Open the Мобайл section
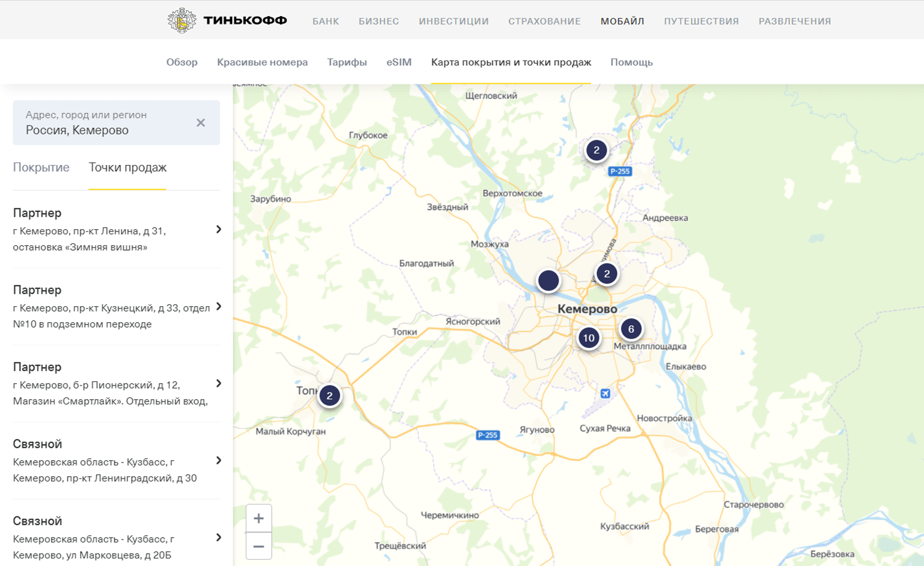The height and width of the screenshot is (566, 924). (622, 21)
